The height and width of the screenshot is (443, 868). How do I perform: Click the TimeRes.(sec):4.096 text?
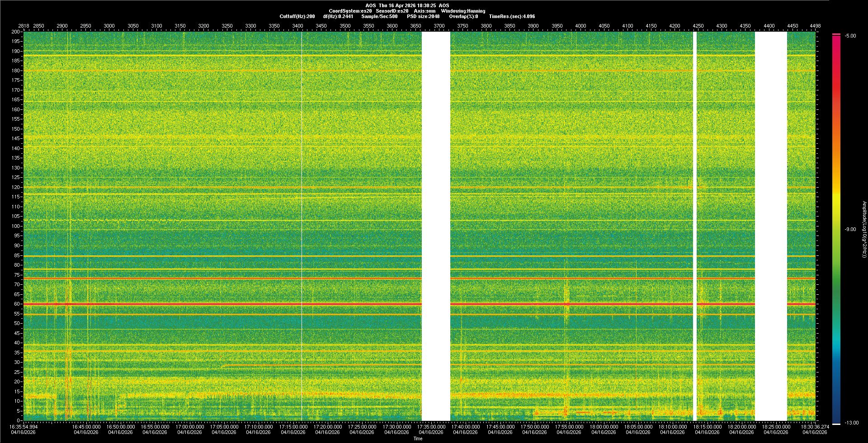[x=512, y=16]
